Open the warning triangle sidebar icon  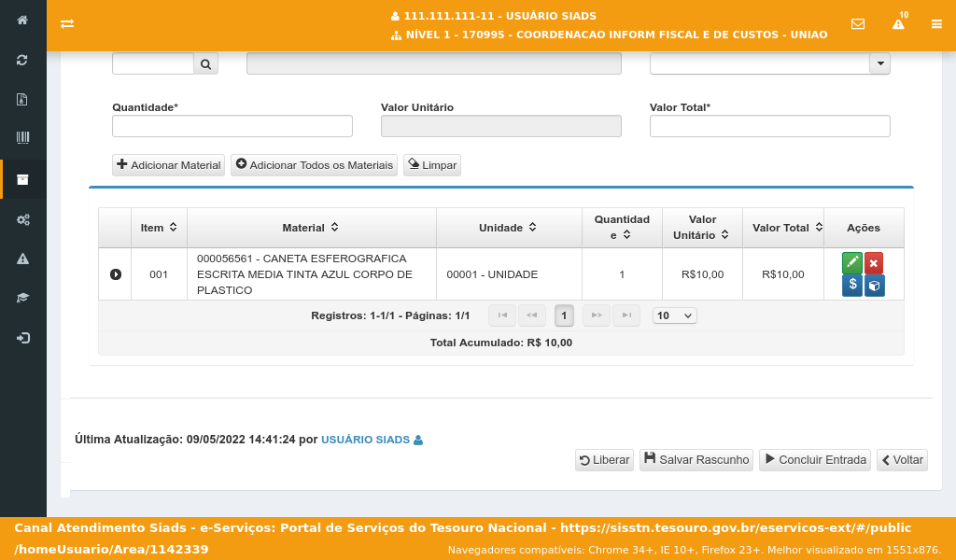[22, 259]
